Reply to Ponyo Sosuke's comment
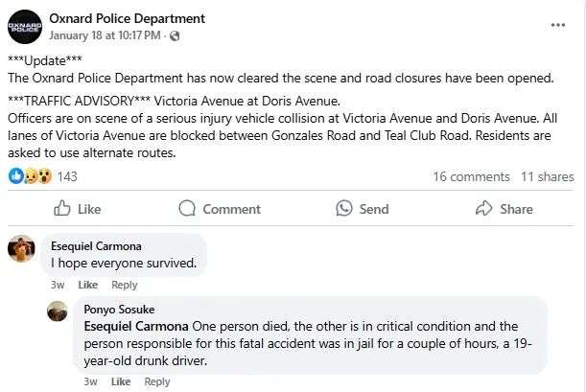 [x=157, y=381]
